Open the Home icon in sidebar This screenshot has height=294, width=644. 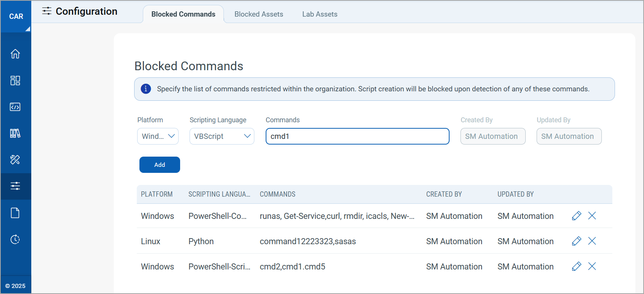click(15, 54)
